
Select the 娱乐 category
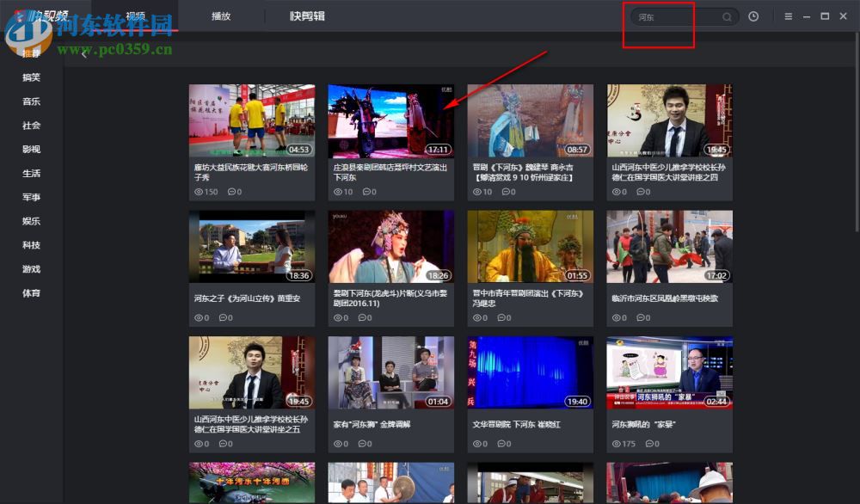click(31, 221)
